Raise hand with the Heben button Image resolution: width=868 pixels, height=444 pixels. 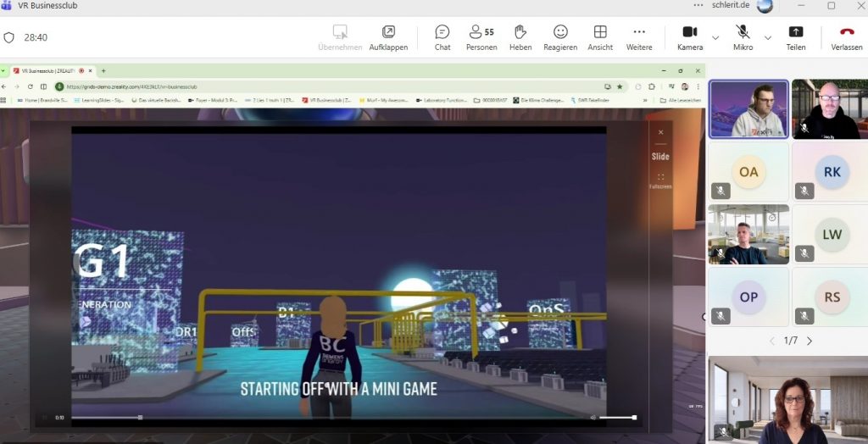[520, 36]
